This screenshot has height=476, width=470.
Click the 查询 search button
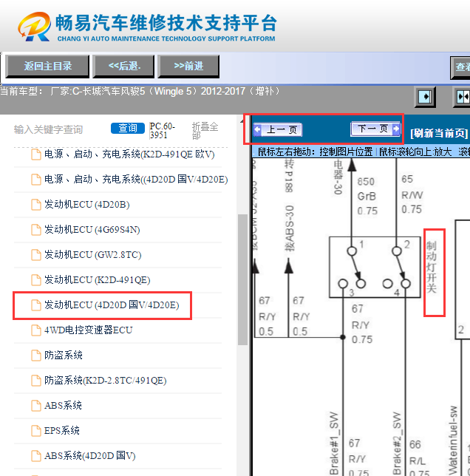128,128
